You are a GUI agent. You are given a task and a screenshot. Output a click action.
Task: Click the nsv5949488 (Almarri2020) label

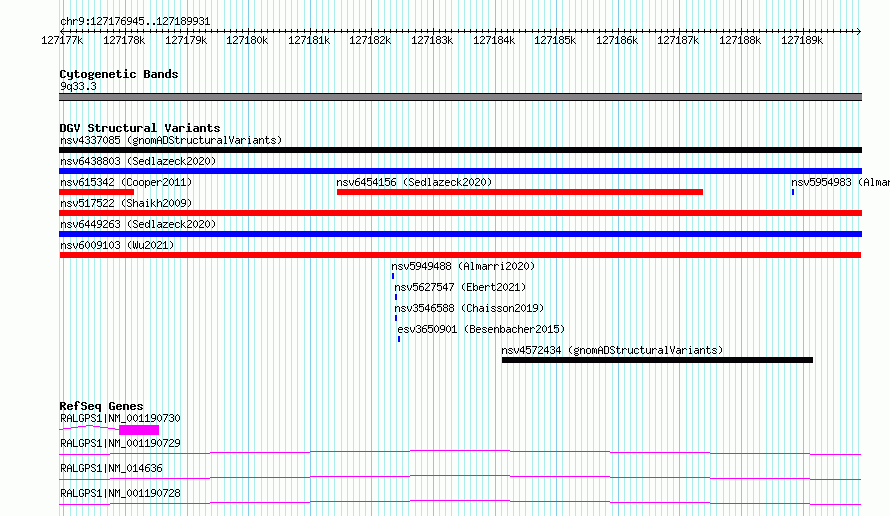click(463, 266)
